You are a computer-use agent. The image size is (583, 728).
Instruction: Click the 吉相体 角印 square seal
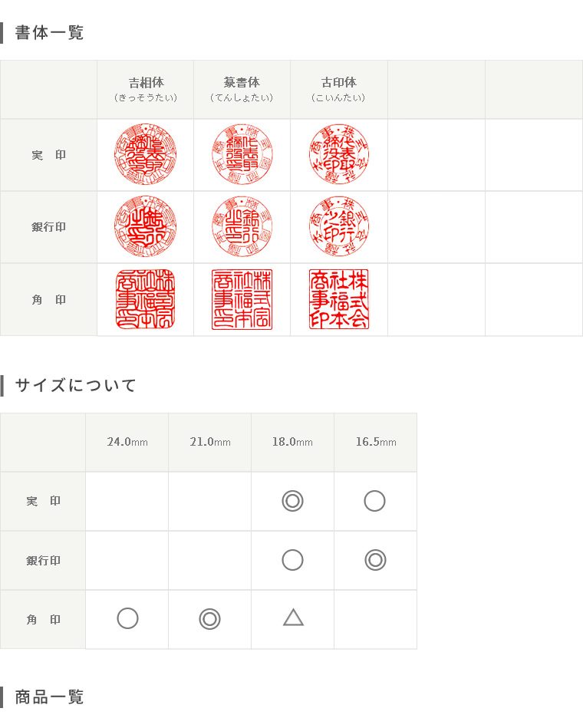tap(145, 299)
